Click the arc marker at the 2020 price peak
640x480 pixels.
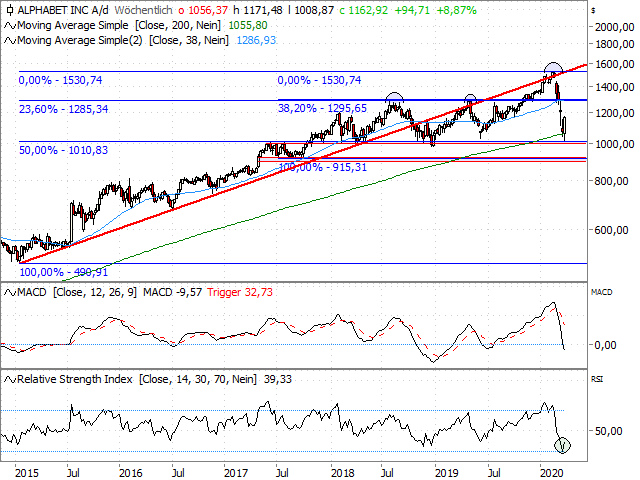[553, 67]
